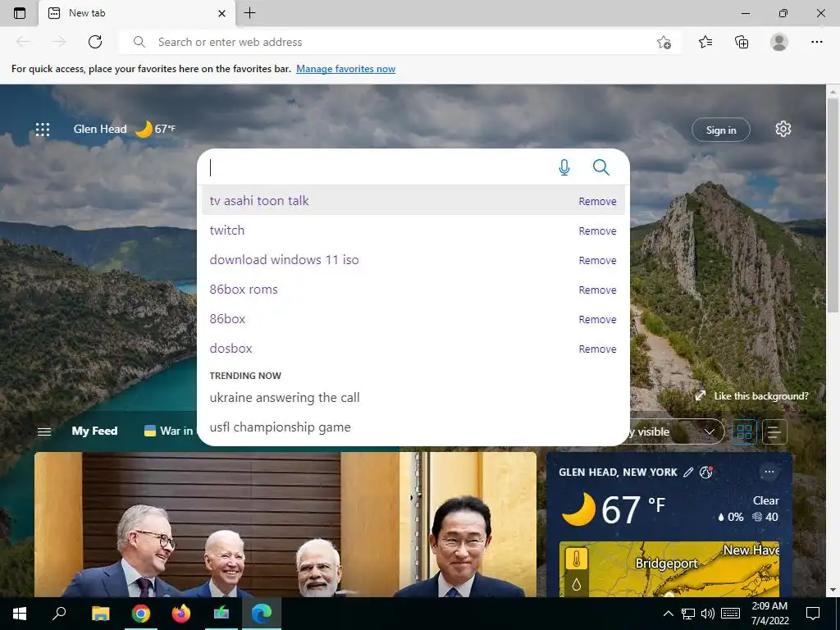Open a new tab with plus button

pyautogui.click(x=249, y=13)
